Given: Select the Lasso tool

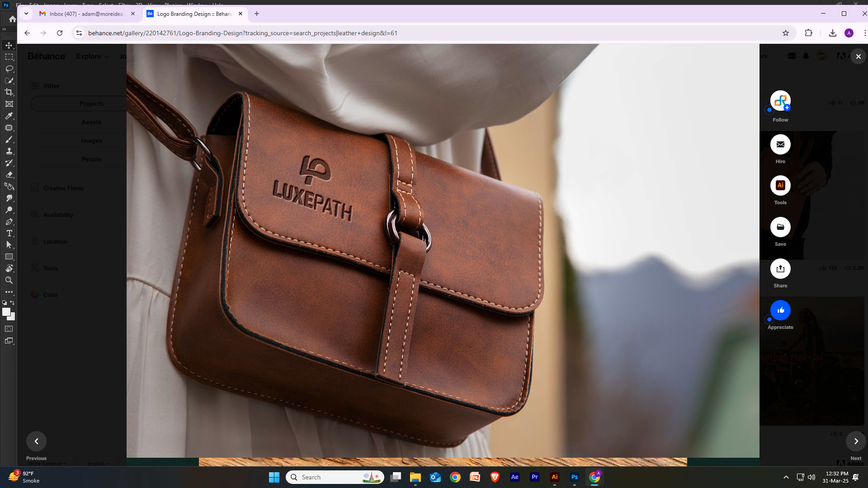Looking at the screenshot, I should (x=9, y=69).
